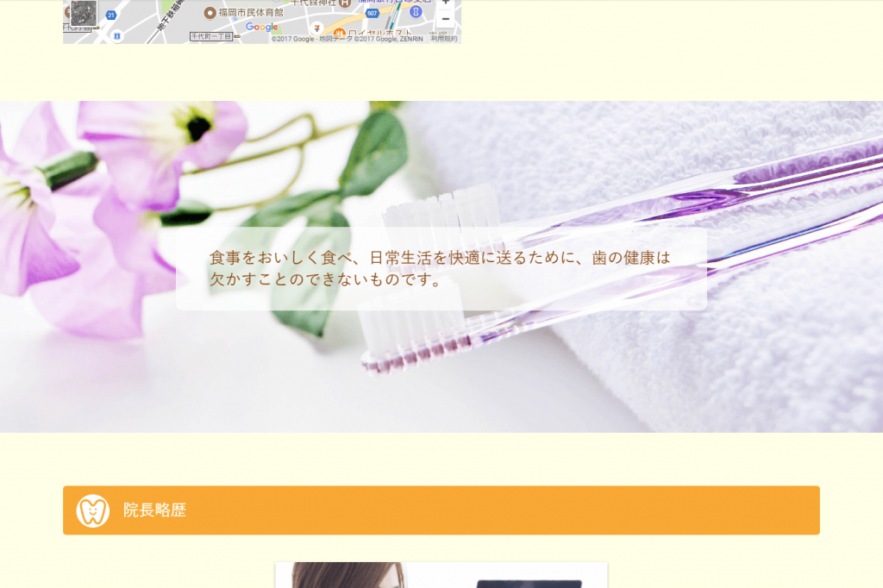Click the text 欠かすことのできないものです。
Viewport: 883px width, 588px height.
click(327, 279)
